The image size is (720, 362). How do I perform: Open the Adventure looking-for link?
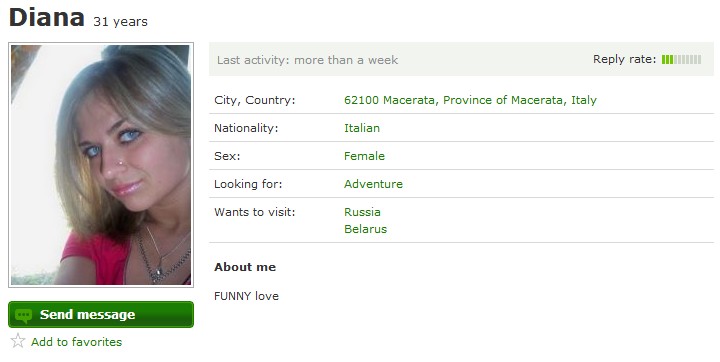(x=373, y=184)
